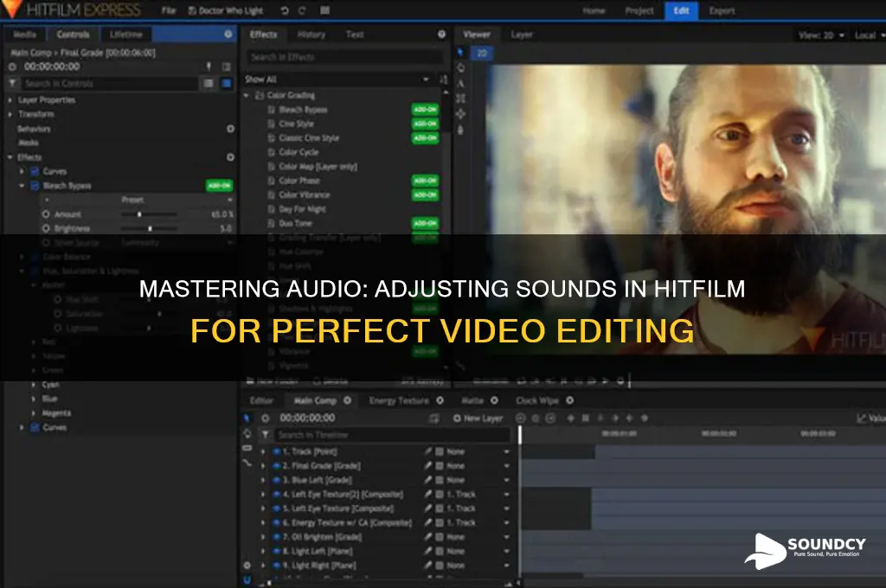
Task: Click the timeline settings gear icon
Action: point(247,565)
